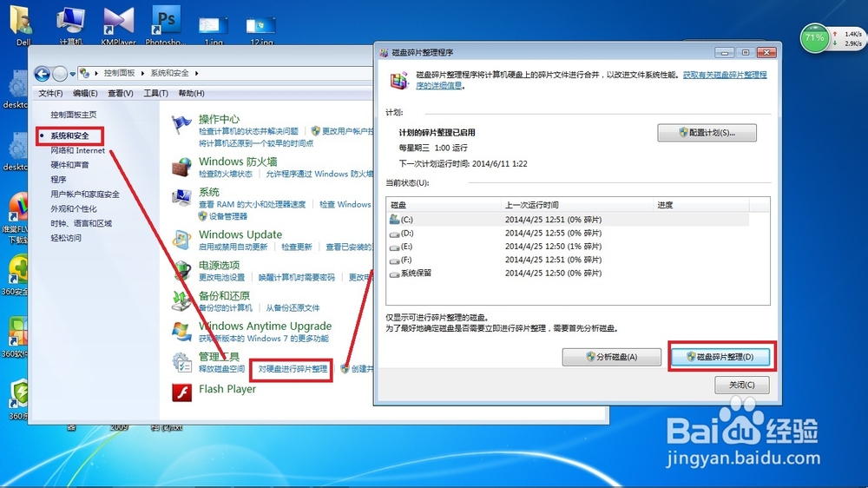
Task: Open 程序 category in sidebar
Action: [x=58, y=180]
